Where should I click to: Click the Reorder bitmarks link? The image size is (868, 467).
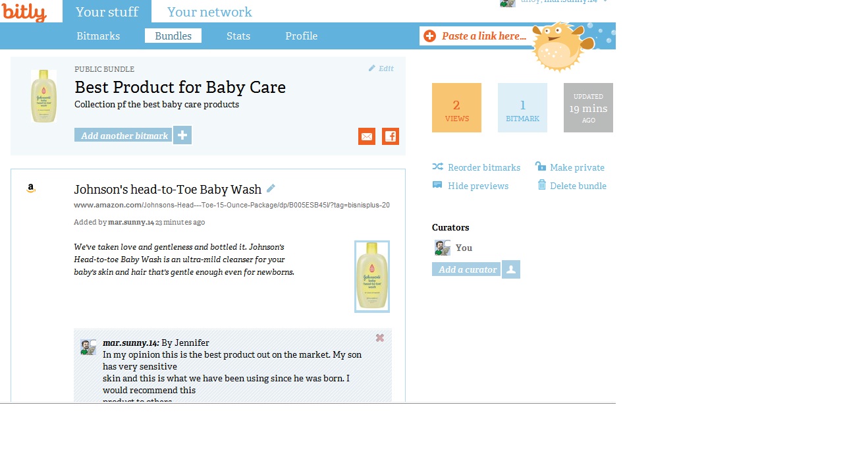point(484,167)
